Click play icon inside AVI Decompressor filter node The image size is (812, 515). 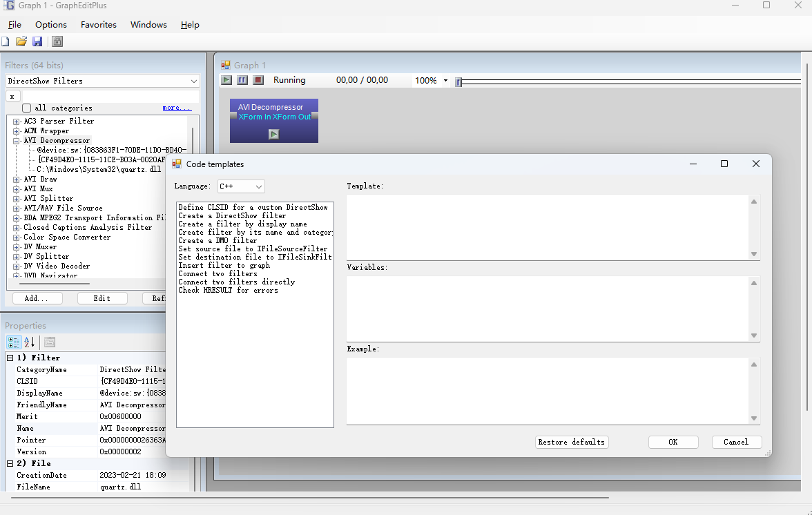(274, 135)
